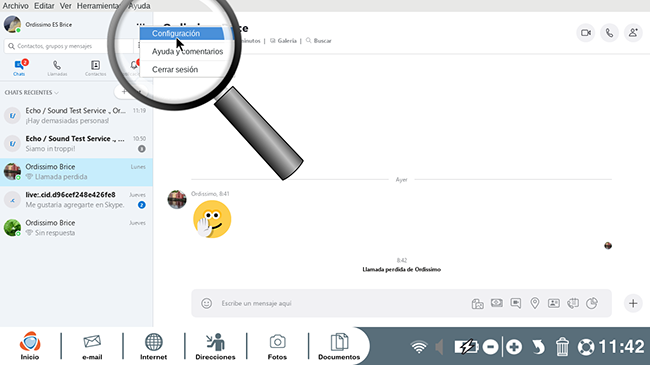
Task: Click the 11:42 clock
Action: (621, 347)
